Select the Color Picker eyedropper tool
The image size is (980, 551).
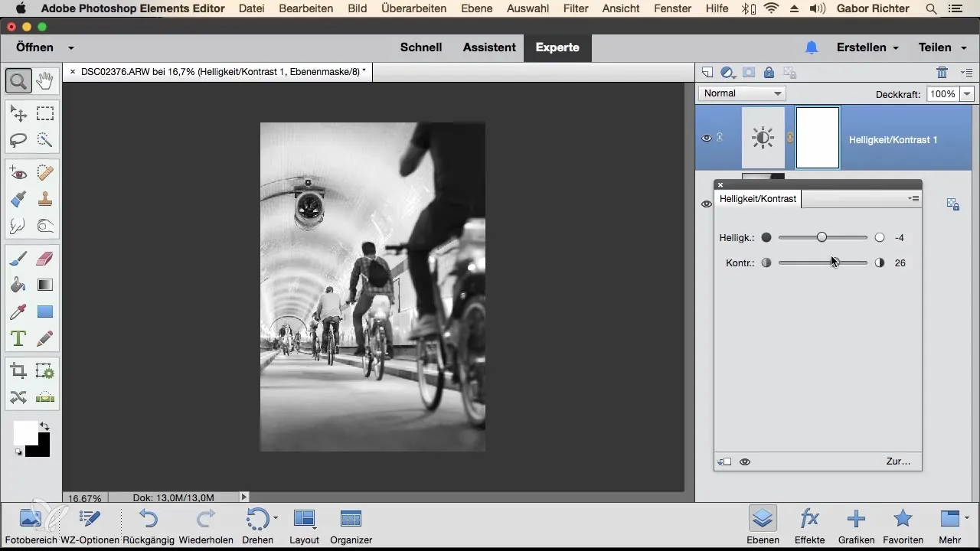click(18, 311)
